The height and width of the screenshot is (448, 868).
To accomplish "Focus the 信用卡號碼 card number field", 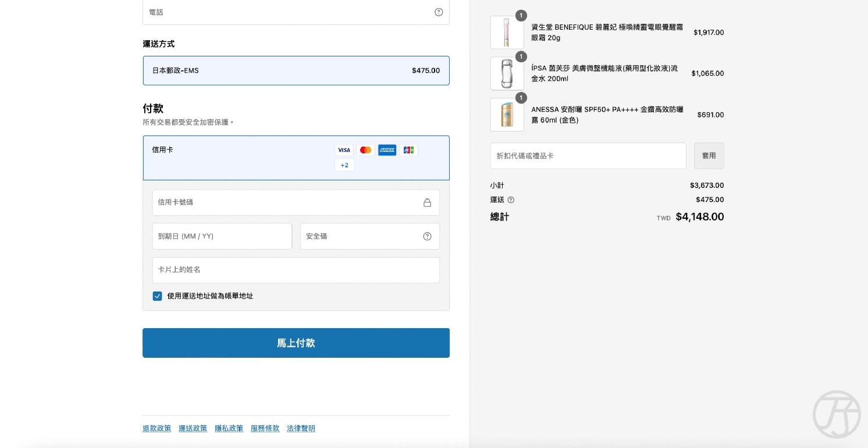I will [296, 202].
